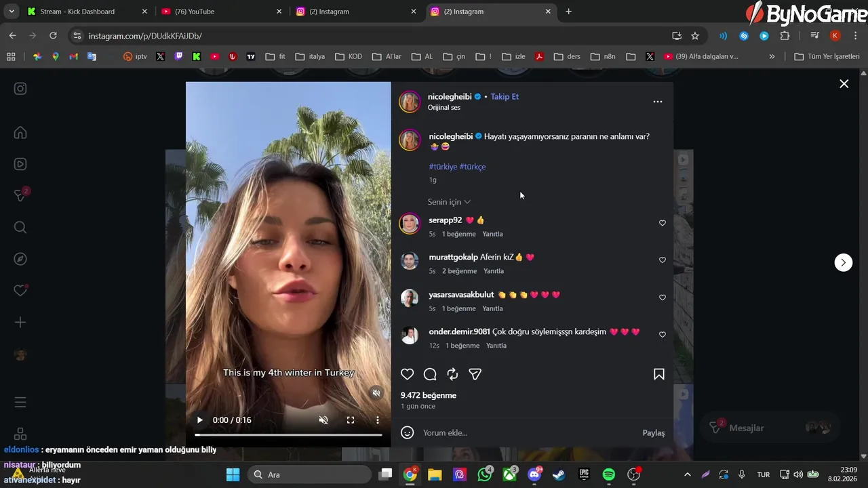Open the n8n bookmarks folder
This screenshot has width=868, height=488.
tap(603, 56)
